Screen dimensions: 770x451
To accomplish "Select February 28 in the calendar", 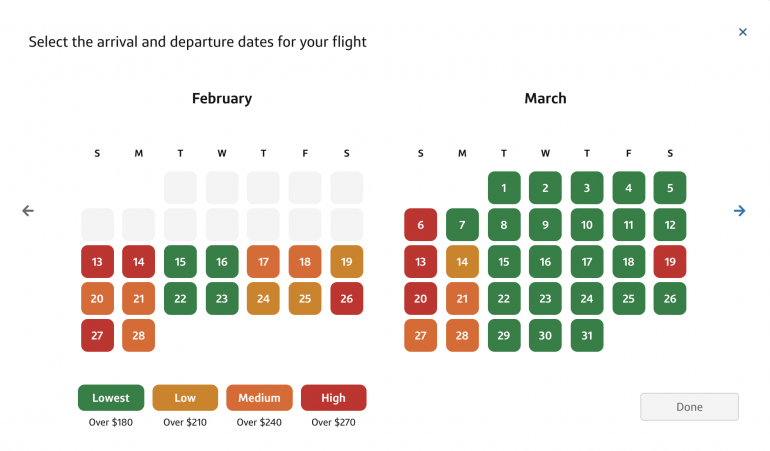I will (139, 336).
